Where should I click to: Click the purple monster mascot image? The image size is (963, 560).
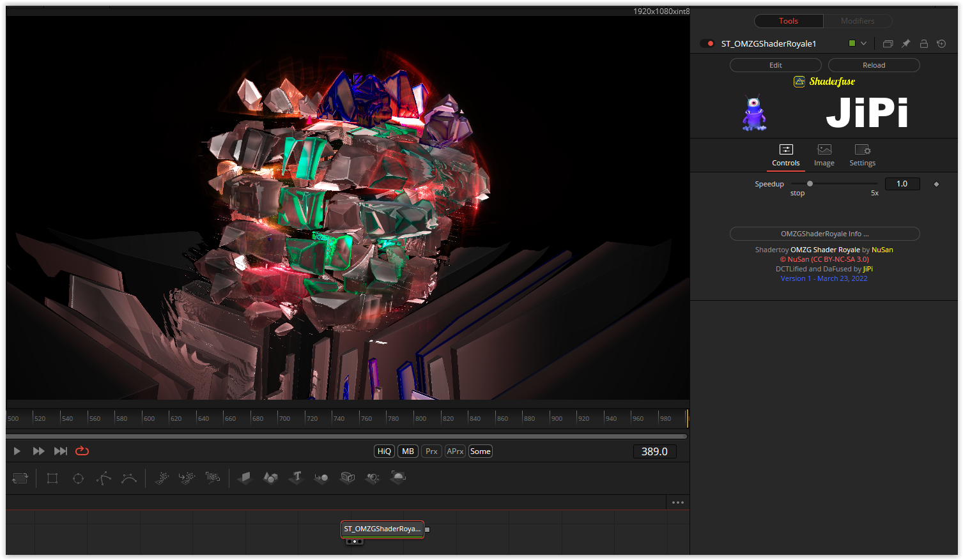(755, 114)
